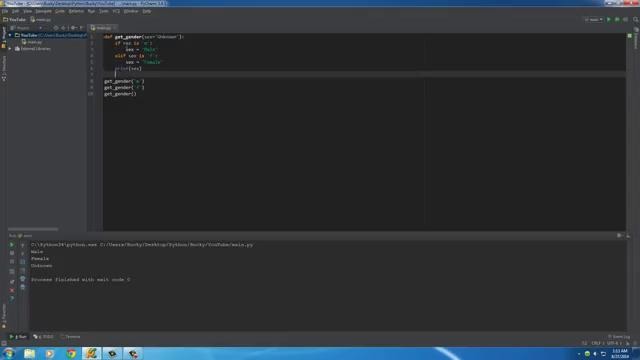Start debugging with the toolbar bug icon
The width and height of the screenshot is (640, 360).
click(617, 19)
